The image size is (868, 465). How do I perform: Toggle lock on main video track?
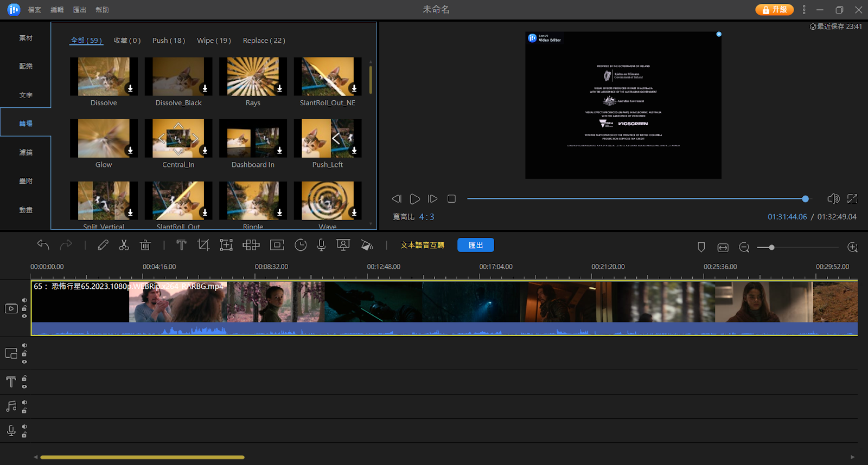point(24,308)
